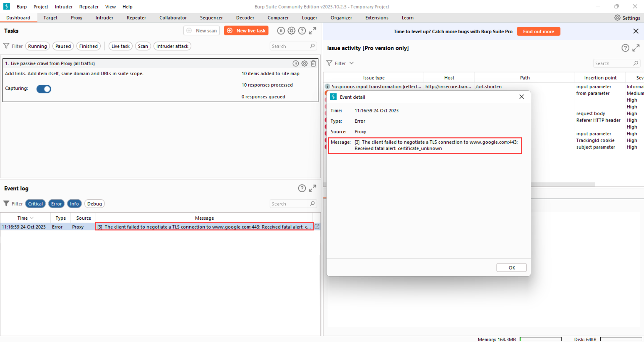Toggle the Running tasks filter

click(x=37, y=46)
